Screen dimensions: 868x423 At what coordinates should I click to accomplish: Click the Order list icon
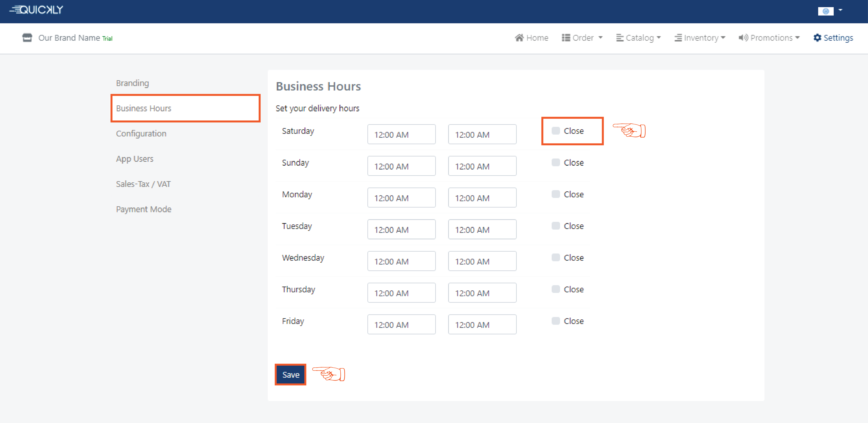tap(566, 38)
